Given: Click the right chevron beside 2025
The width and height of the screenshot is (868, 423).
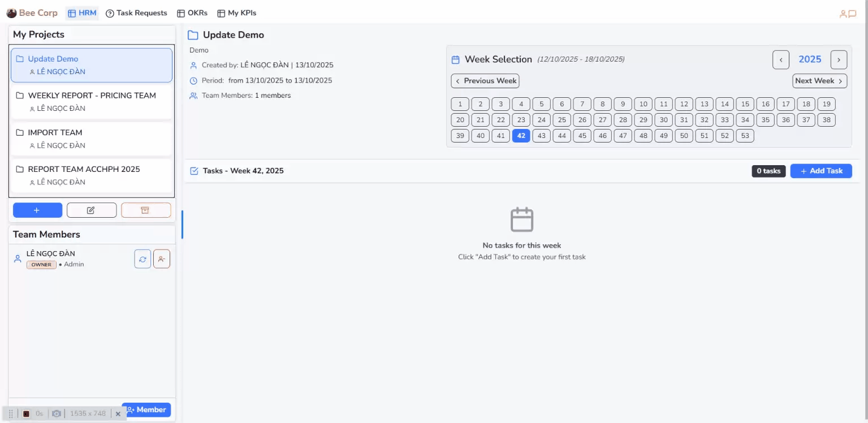Looking at the screenshot, I should point(839,59).
